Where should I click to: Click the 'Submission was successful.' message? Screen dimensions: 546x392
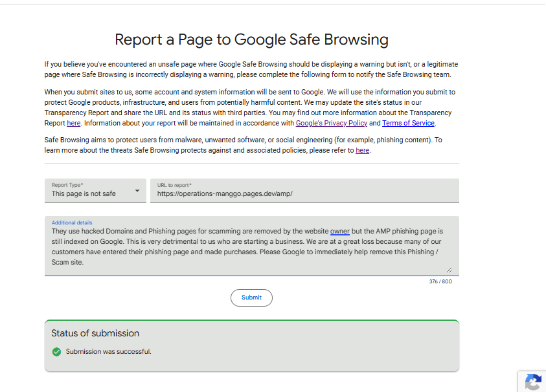[108, 352]
